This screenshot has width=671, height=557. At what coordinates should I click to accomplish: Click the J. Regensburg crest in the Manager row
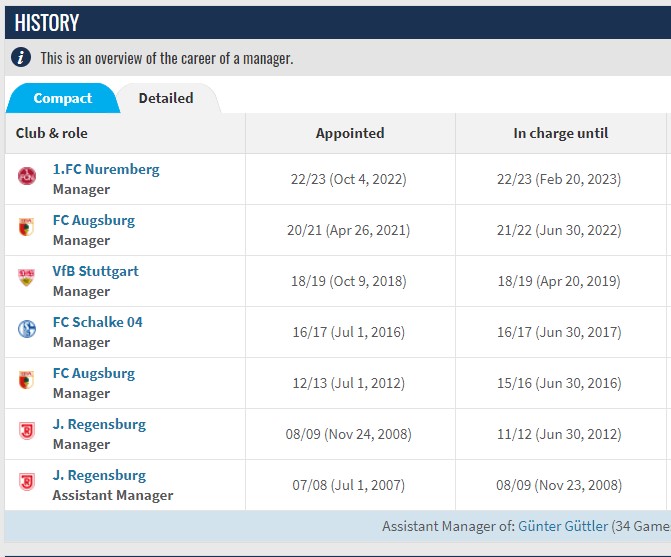pos(27,431)
